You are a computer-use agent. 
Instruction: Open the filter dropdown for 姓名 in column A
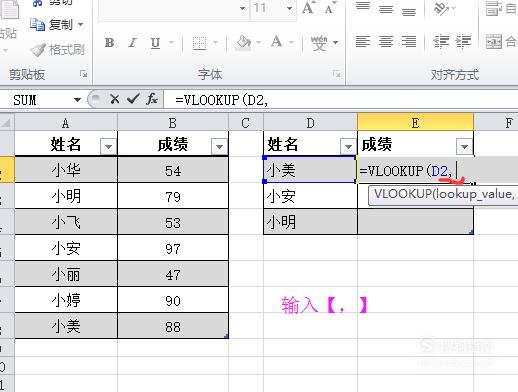pyautogui.click(x=108, y=146)
